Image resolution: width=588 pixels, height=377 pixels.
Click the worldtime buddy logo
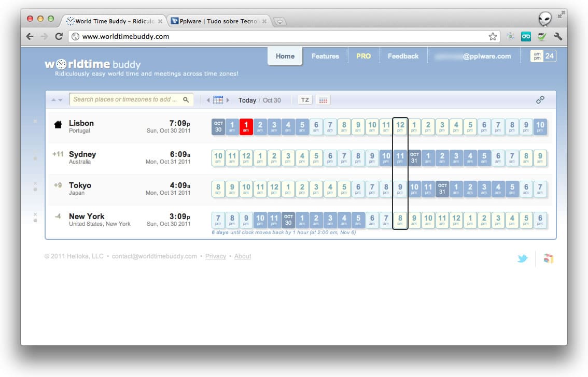[93, 64]
